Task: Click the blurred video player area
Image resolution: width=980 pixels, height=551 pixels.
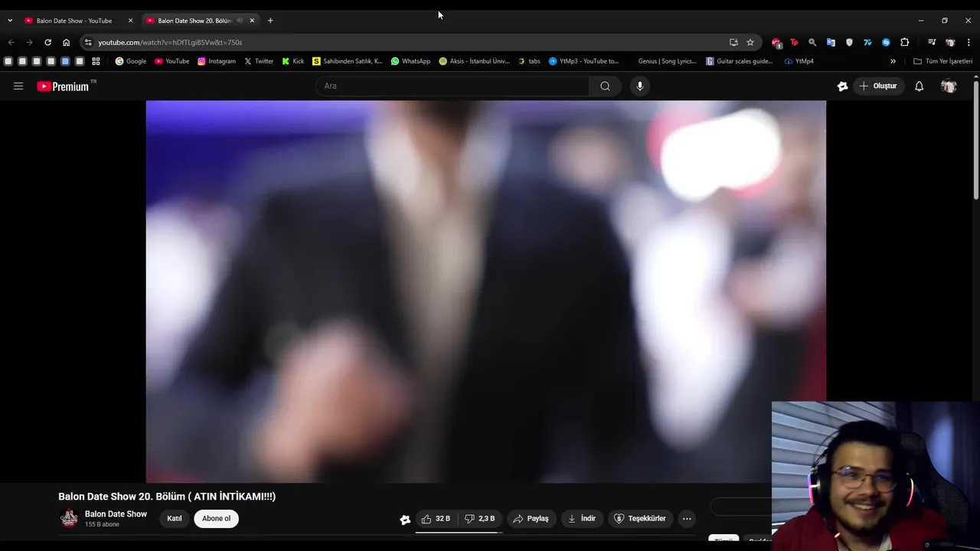Action: (485, 292)
